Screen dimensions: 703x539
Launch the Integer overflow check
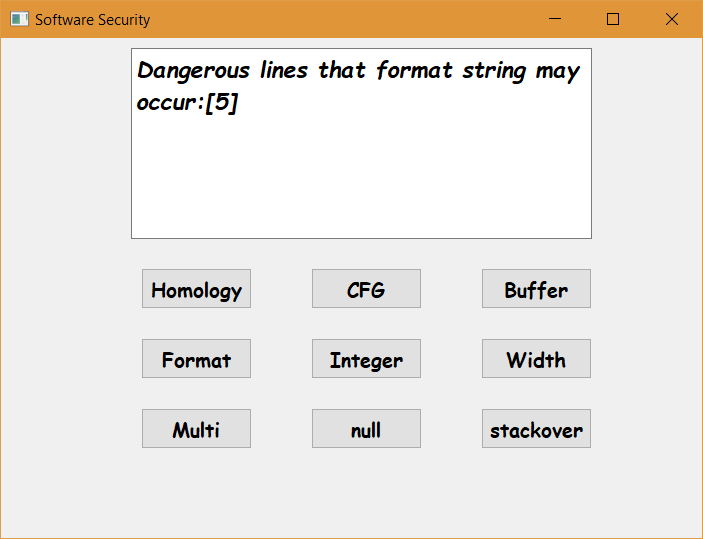366,359
